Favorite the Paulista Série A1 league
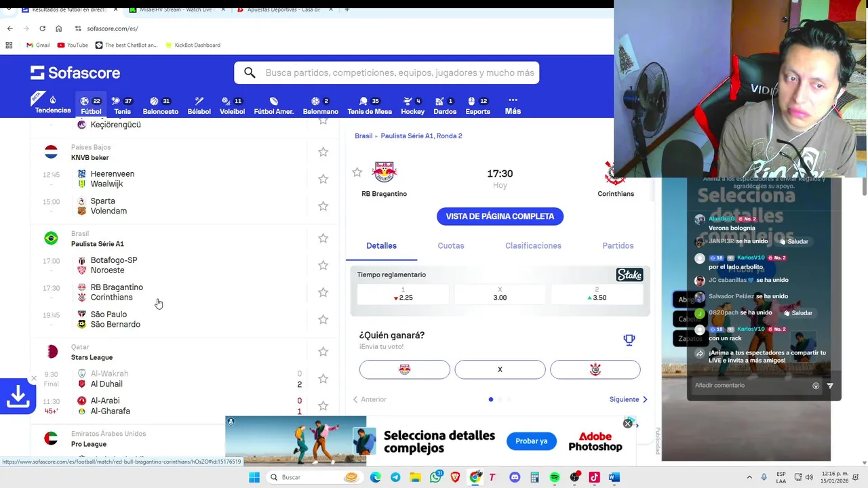Viewport: 868px width, 488px height. pos(323,239)
